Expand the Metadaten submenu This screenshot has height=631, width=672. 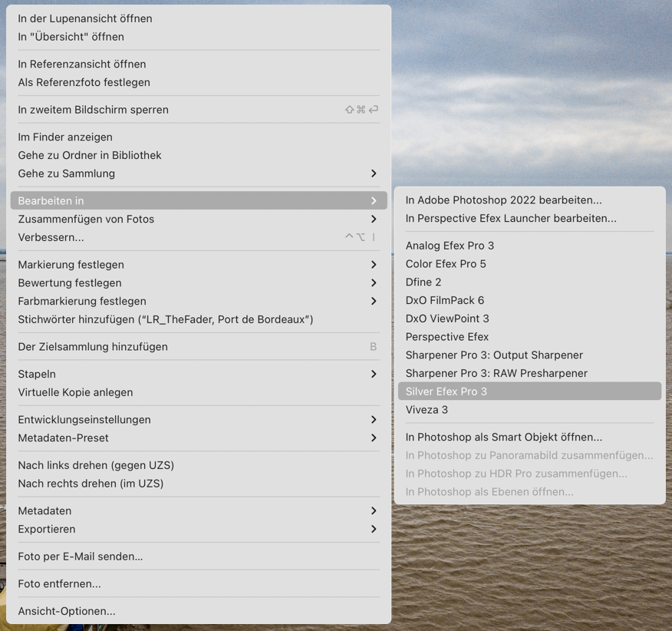click(199, 511)
